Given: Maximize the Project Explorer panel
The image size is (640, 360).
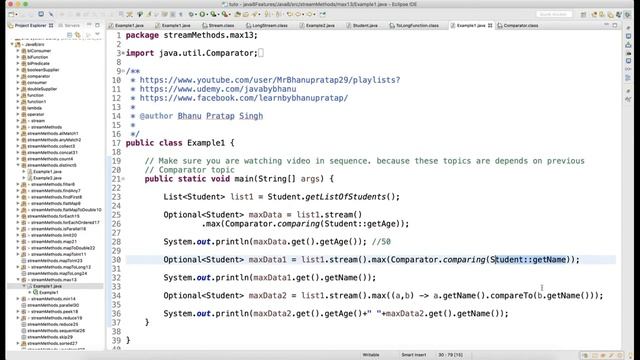Looking at the screenshot, I should [98, 25].
